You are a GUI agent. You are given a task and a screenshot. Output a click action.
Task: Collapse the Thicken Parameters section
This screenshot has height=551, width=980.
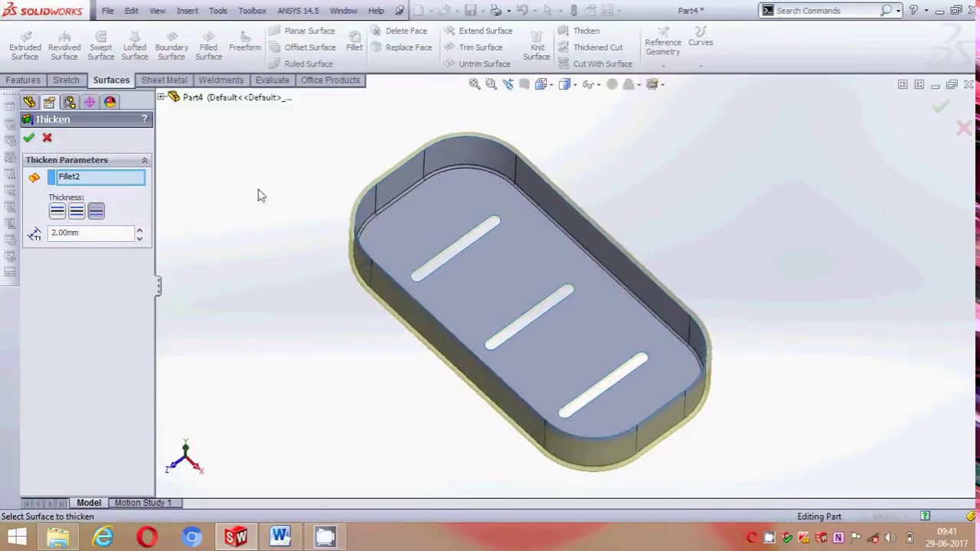144,160
